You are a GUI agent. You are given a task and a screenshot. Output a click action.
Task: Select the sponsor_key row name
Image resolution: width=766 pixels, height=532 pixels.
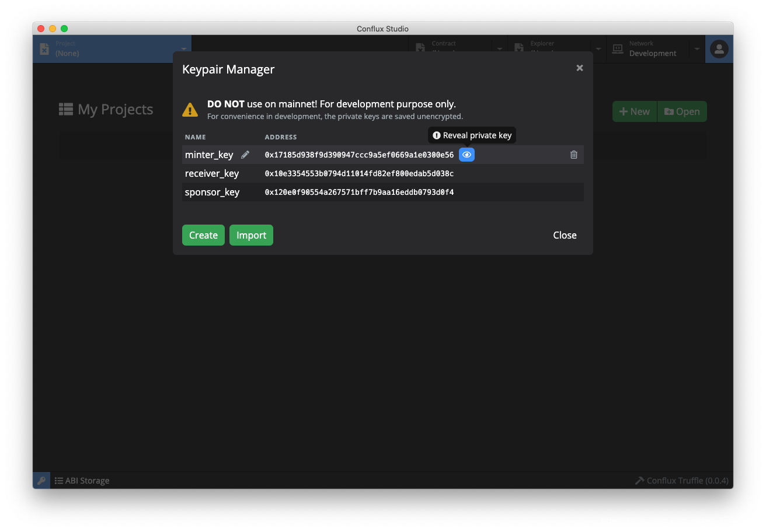212,192
